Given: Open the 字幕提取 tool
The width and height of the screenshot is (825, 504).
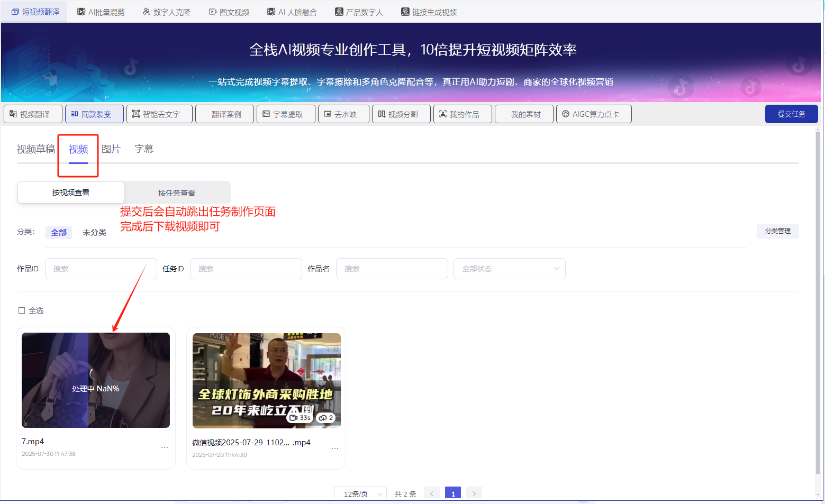Looking at the screenshot, I should click(286, 114).
